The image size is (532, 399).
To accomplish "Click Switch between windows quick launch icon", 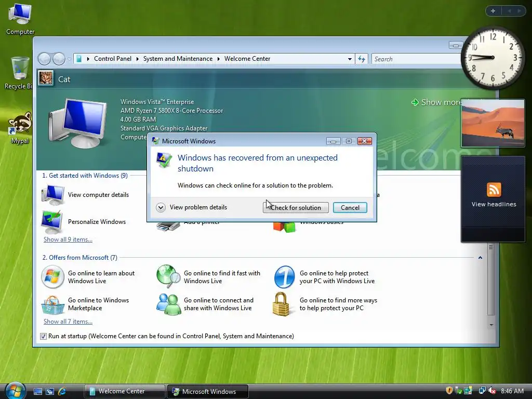I will click(50, 391).
